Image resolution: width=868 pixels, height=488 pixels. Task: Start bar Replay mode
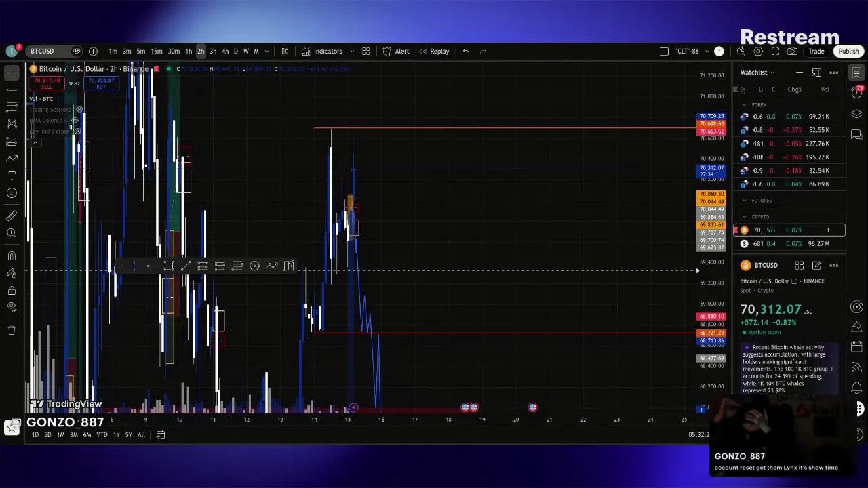434,52
